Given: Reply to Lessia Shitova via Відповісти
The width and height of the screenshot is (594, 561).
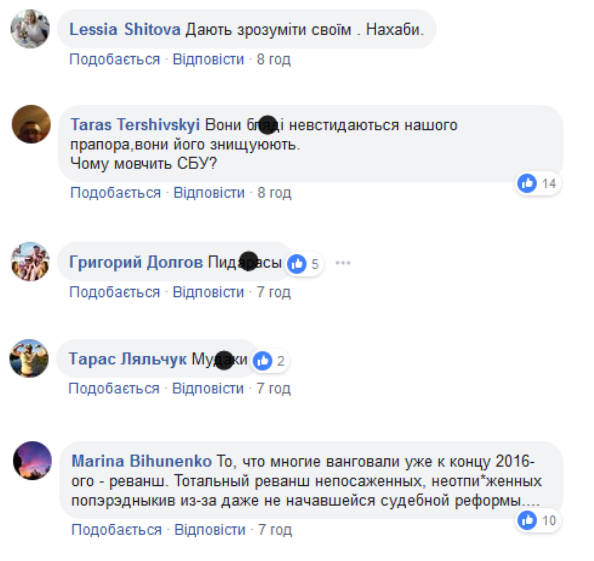Looking at the screenshot, I should 208,59.
